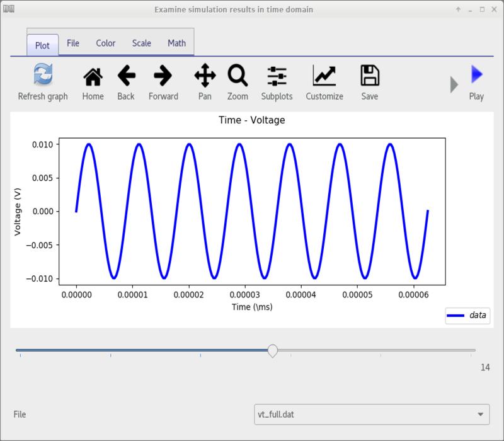The width and height of the screenshot is (504, 441).
Task: Start playback with the blue Play icon
Action: click(x=477, y=74)
